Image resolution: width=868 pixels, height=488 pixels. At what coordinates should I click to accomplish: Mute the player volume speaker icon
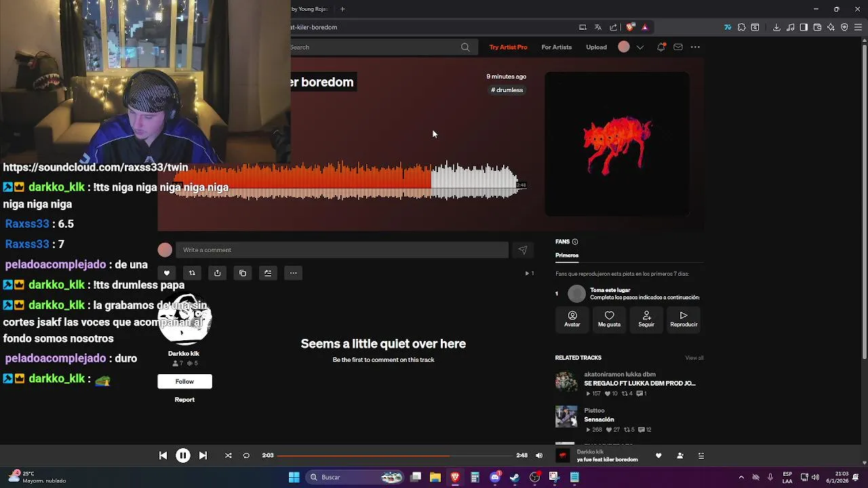(539, 455)
